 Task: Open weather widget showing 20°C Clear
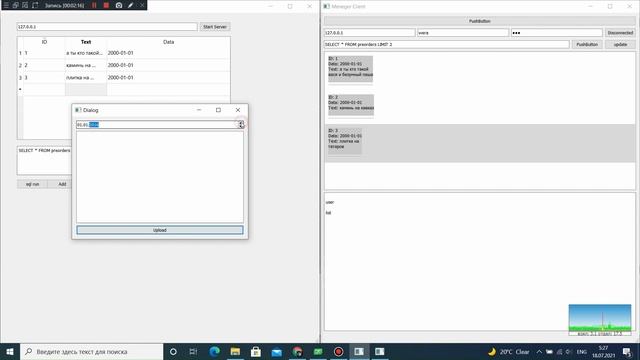tap(509, 351)
